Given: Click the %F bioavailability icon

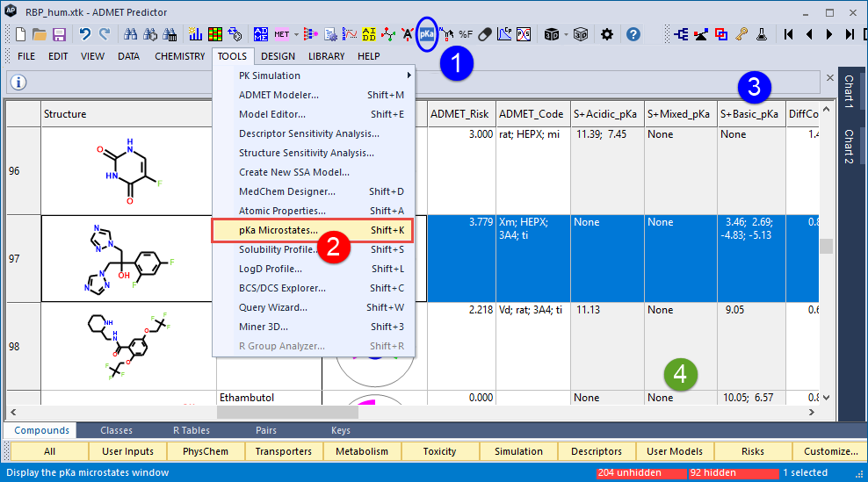Looking at the screenshot, I should (x=466, y=34).
